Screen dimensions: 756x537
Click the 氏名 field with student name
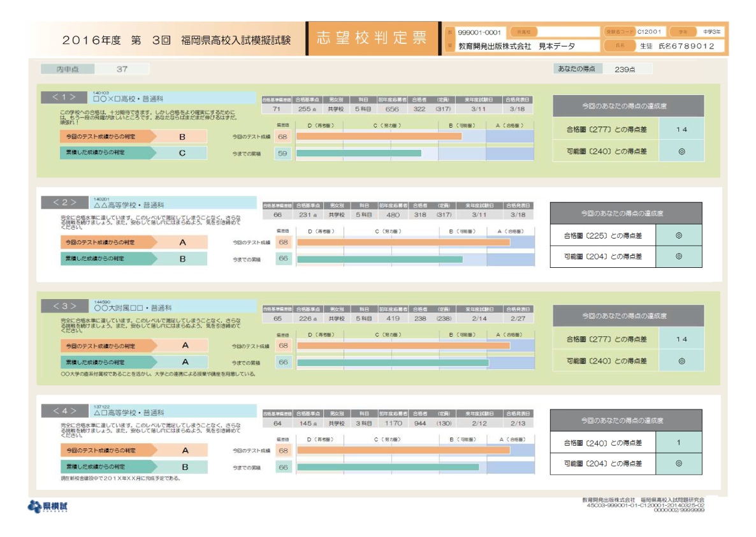680,46
